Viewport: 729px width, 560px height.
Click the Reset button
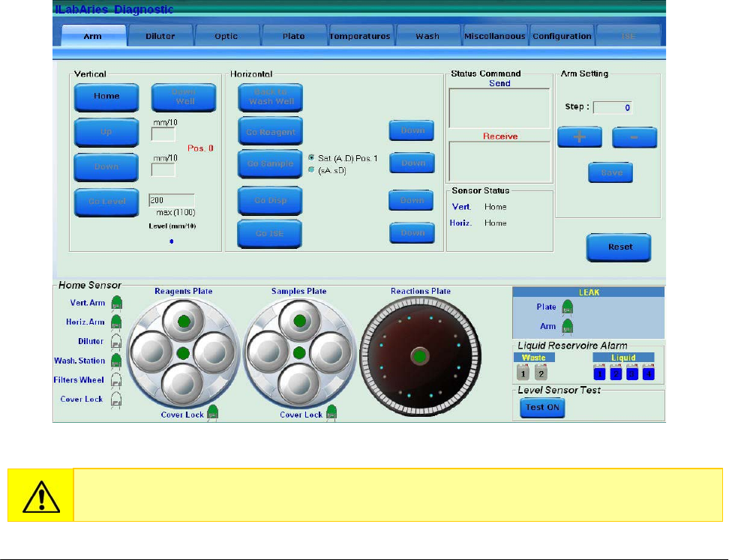619,247
